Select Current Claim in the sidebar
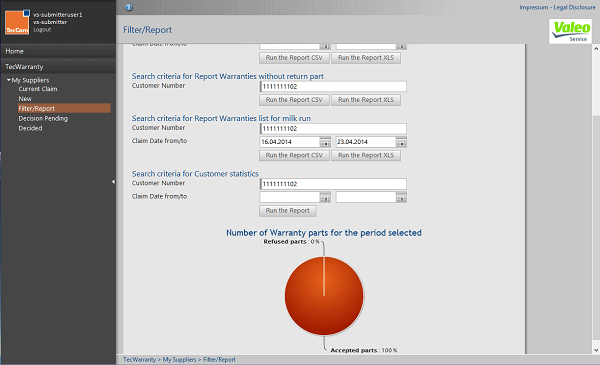This screenshot has width=600, height=365. [38, 89]
